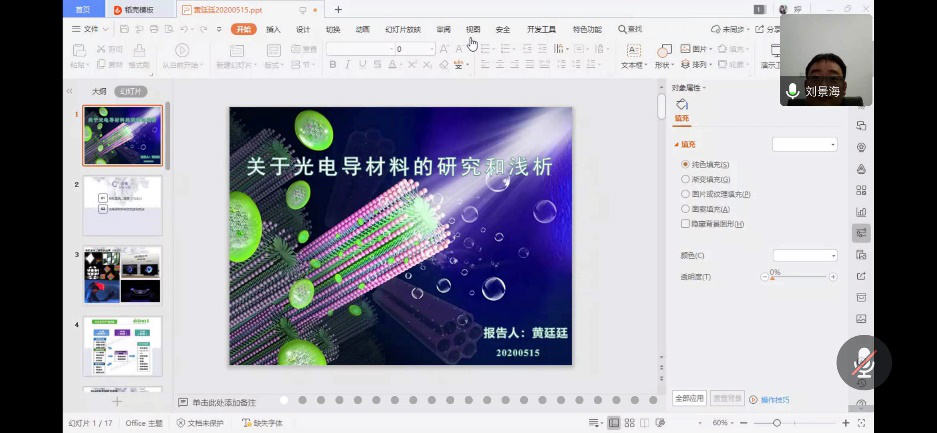Click the Apply to All (全部应用) button
The image size is (937, 433).
[689, 399]
